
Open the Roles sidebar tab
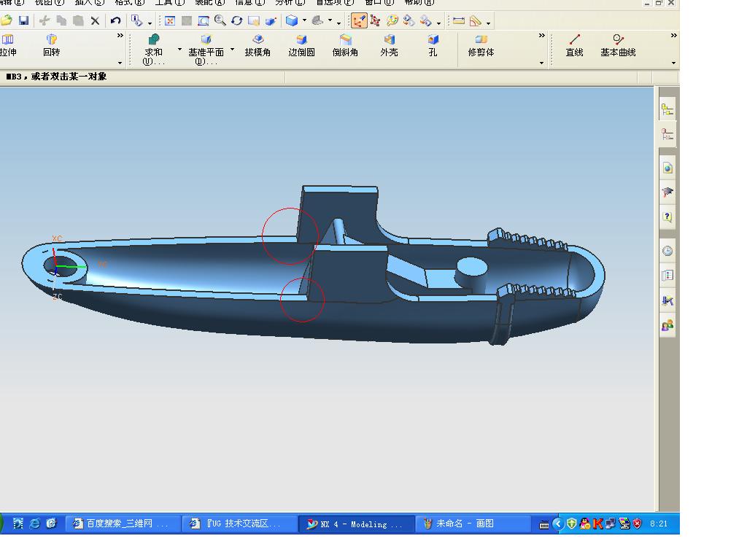(x=667, y=325)
